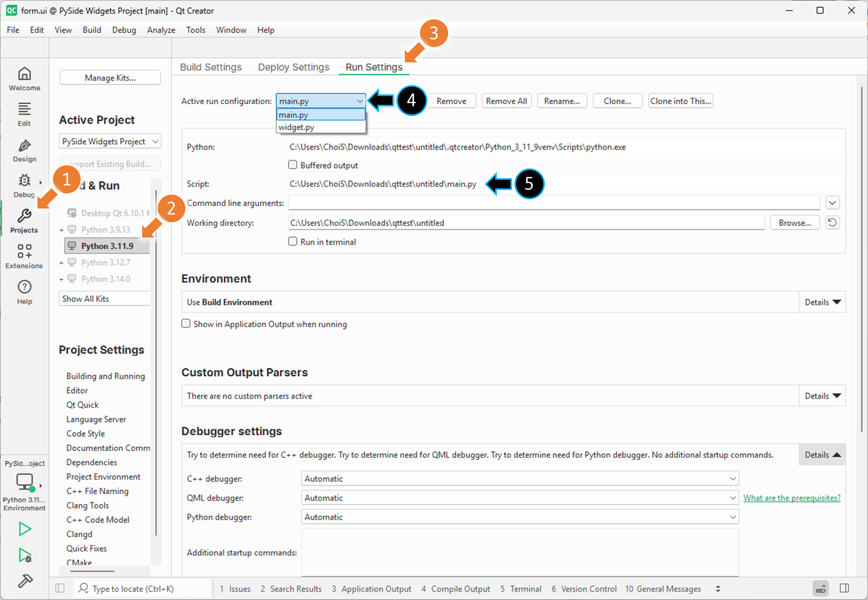Toggle Show in Application Output when running
Viewport: 868px width, 600px height.
click(186, 324)
